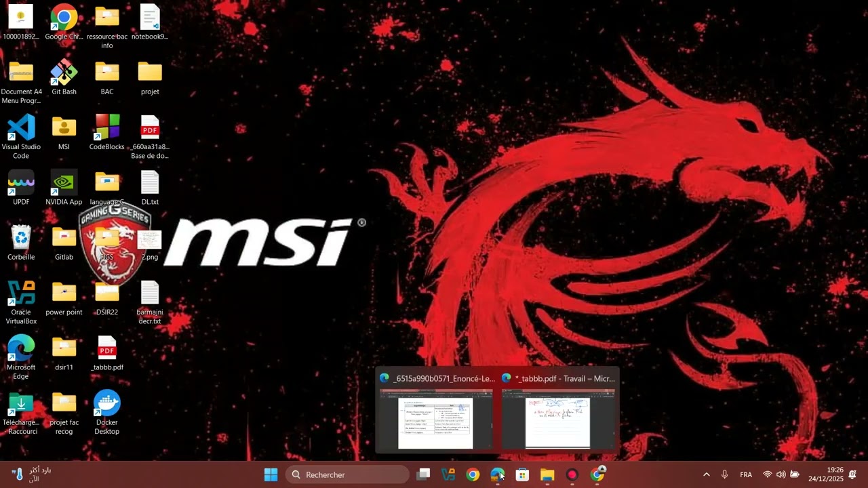Select the Document A4 Menu zip folder

[21, 81]
